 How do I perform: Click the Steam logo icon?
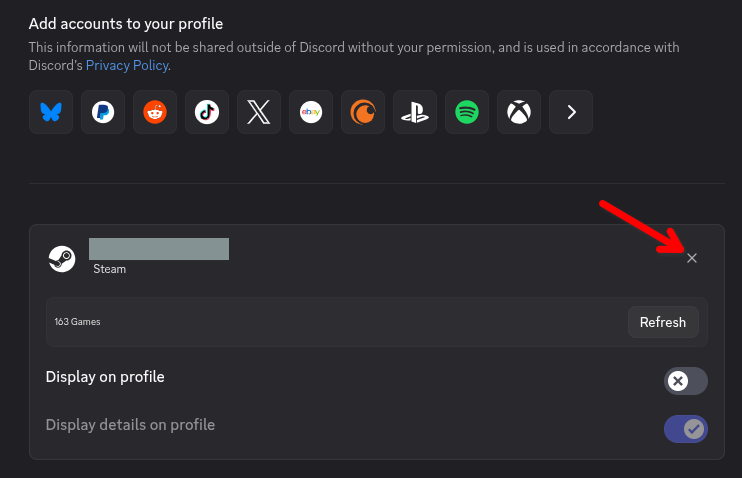[x=62, y=259]
